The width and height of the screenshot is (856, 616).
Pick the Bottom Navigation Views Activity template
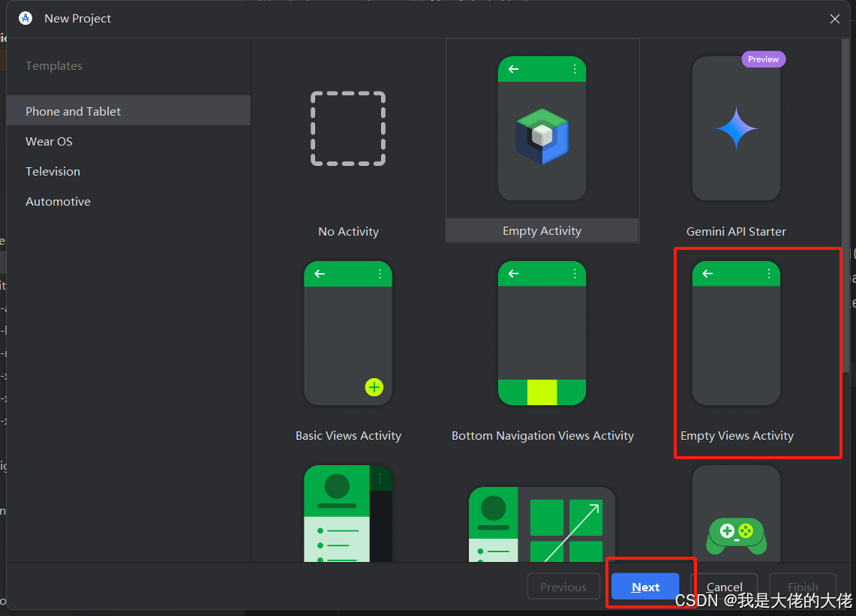pyautogui.click(x=542, y=332)
